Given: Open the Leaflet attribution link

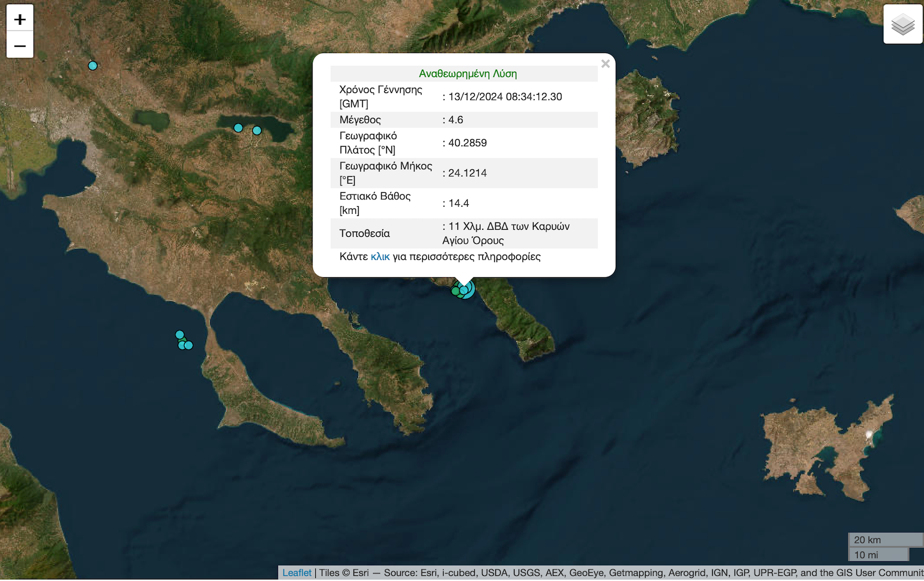Looking at the screenshot, I should [297, 572].
